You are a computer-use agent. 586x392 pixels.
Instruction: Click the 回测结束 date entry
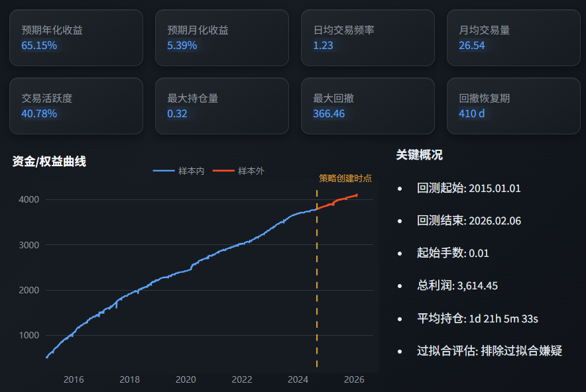pos(469,220)
